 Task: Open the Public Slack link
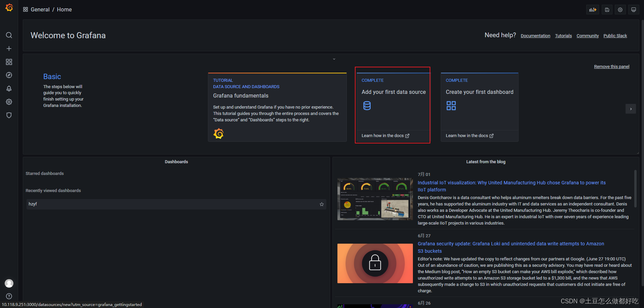click(615, 36)
